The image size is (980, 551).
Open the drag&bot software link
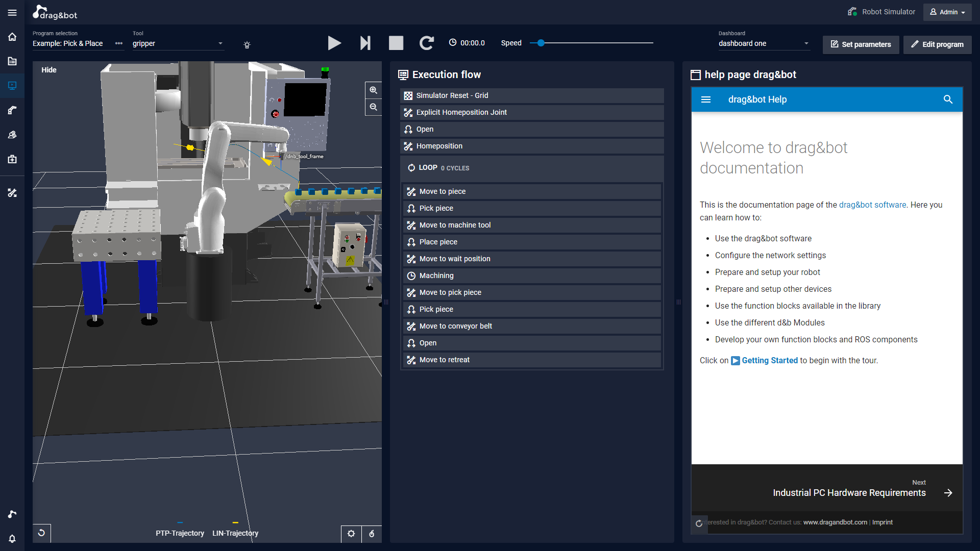tap(872, 205)
